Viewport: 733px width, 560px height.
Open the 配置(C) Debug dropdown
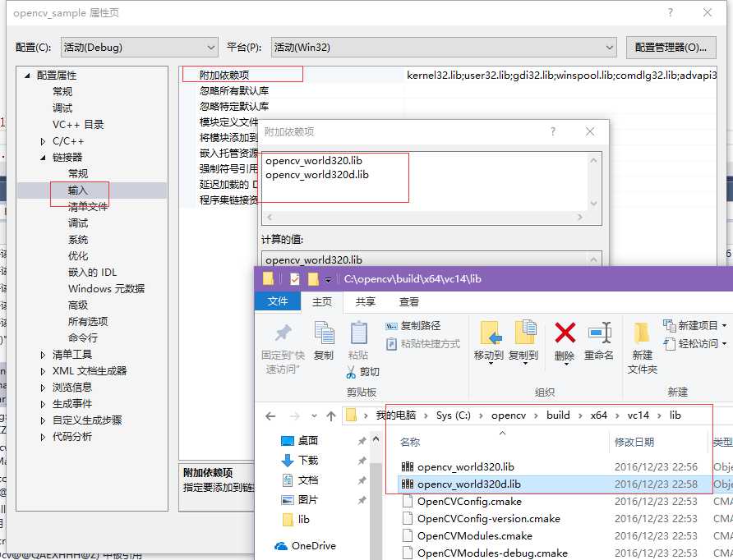pos(140,47)
